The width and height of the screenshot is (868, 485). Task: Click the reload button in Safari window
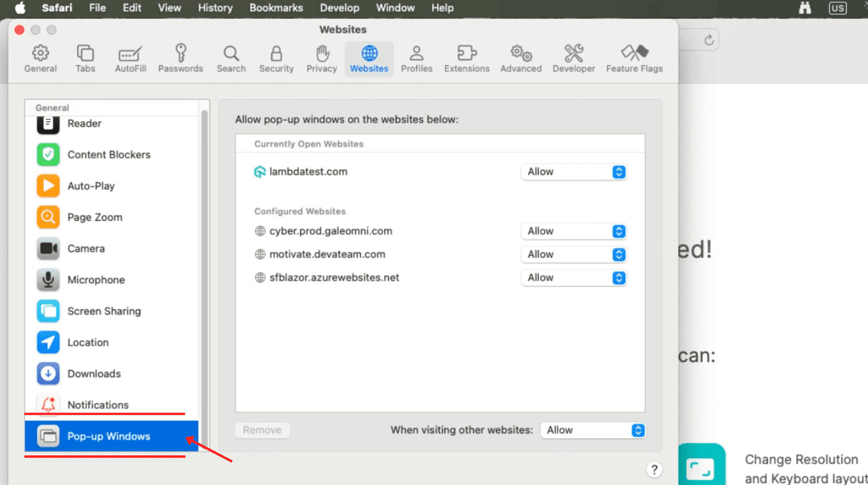pos(709,40)
